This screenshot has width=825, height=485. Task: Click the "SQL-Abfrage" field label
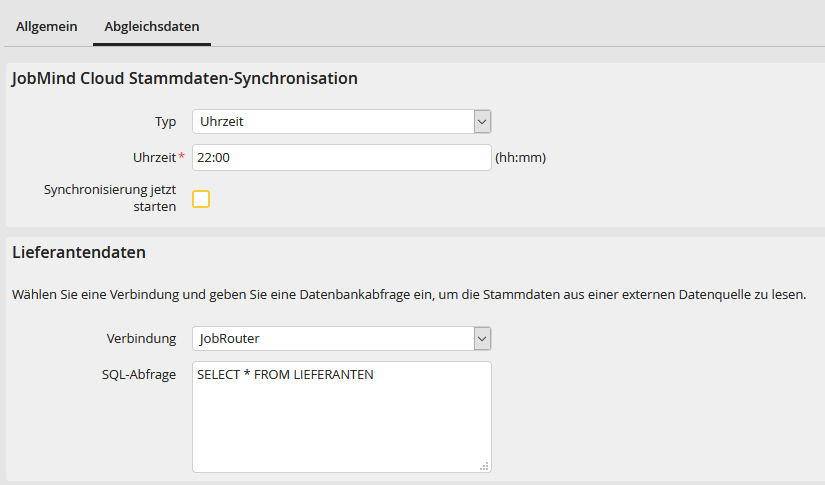141,375
